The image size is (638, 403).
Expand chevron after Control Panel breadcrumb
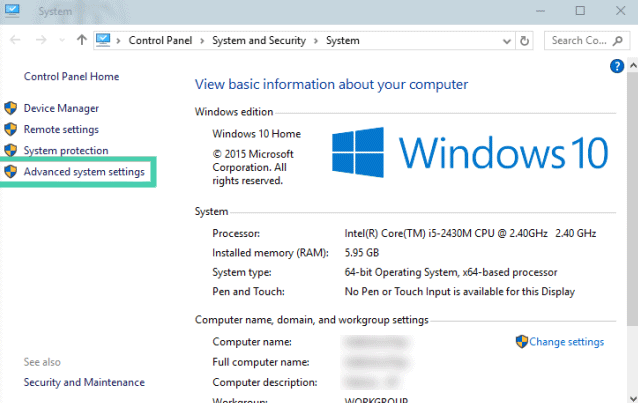tap(202, 41)
